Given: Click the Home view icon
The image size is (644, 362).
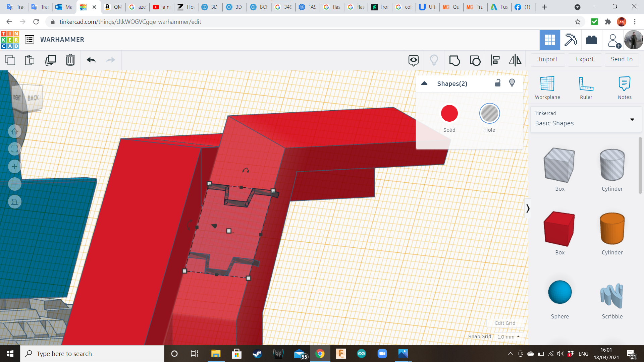Looking at the screenshot, I should pos(15,131).
